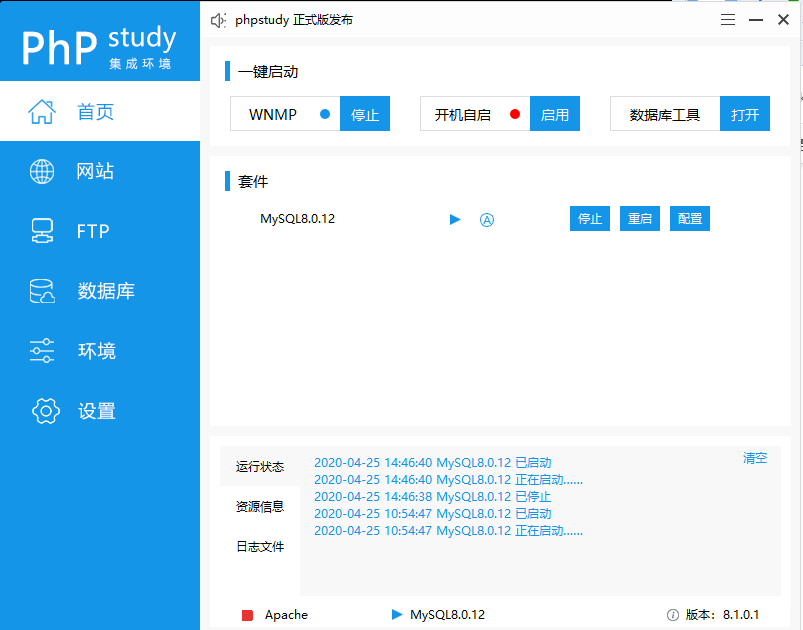Switch to 资源信息 tab
This screenshot has height=630, width=803.
click(260, 507)
